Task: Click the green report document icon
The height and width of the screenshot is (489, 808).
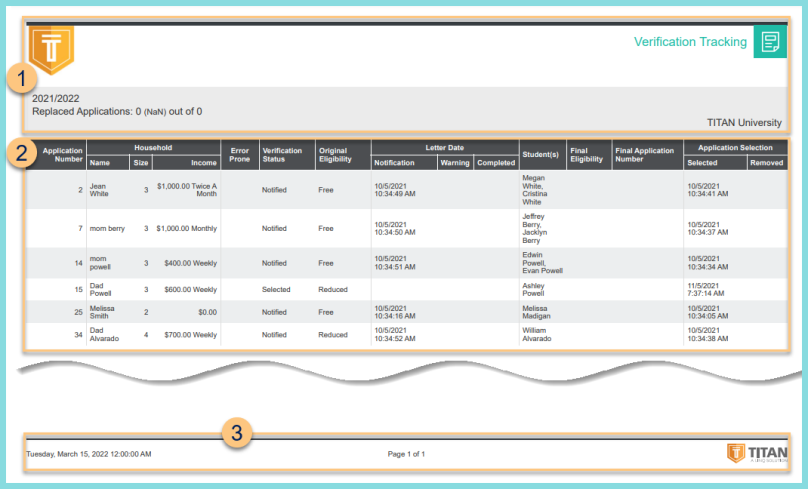Action: point(770,42)
